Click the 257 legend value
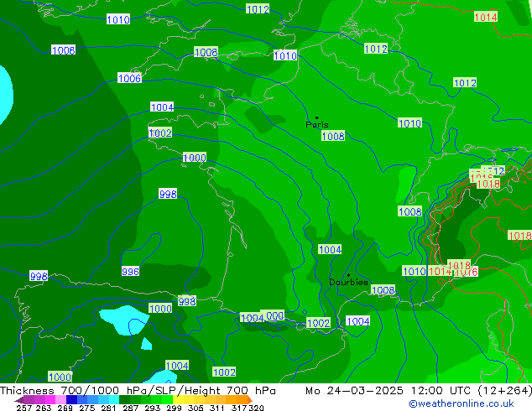This screenshot has height=411, width=532. coord(25,408)
